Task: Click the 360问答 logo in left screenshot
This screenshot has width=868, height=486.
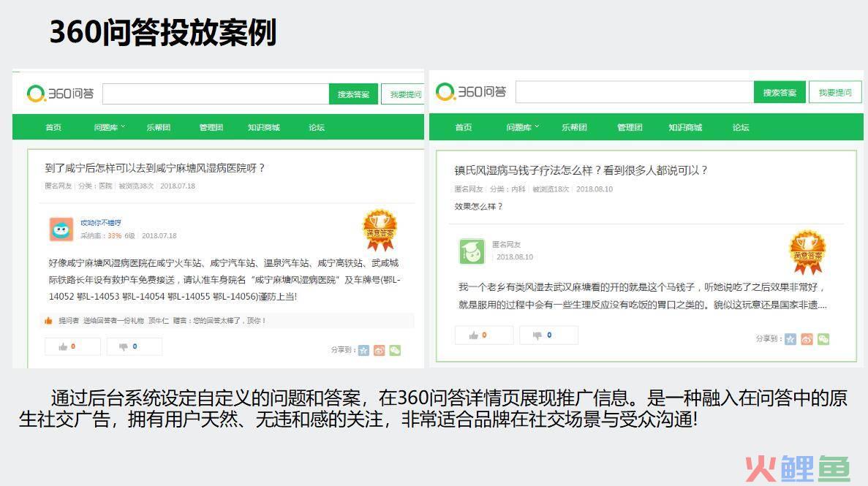Action: click(61, 94)
